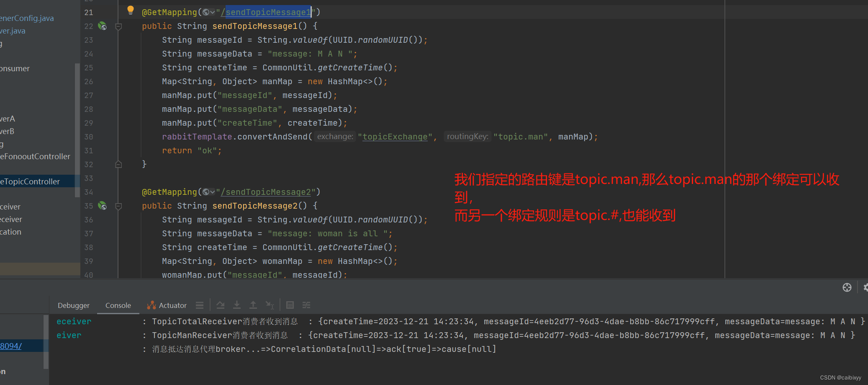Click the return "ok" statement on line 31
This screenshot has height=385, width=868.
pyautogui.click(x=191, y=150)
